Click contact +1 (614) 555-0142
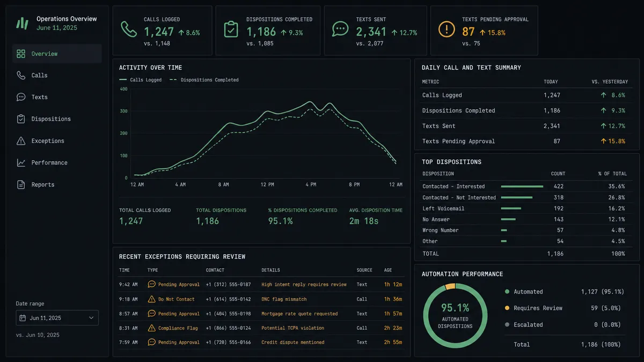This screenshot has height=362, width=644. (x=228, y=299)
